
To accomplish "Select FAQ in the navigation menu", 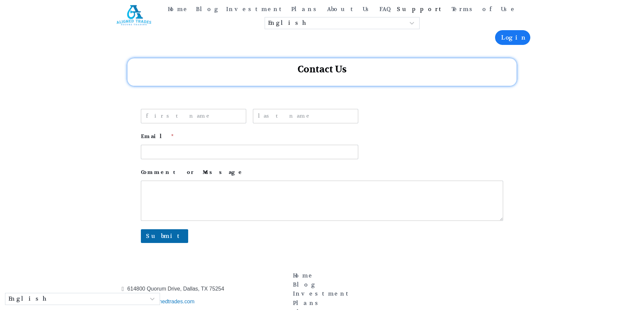I will (x=385, y=9).
